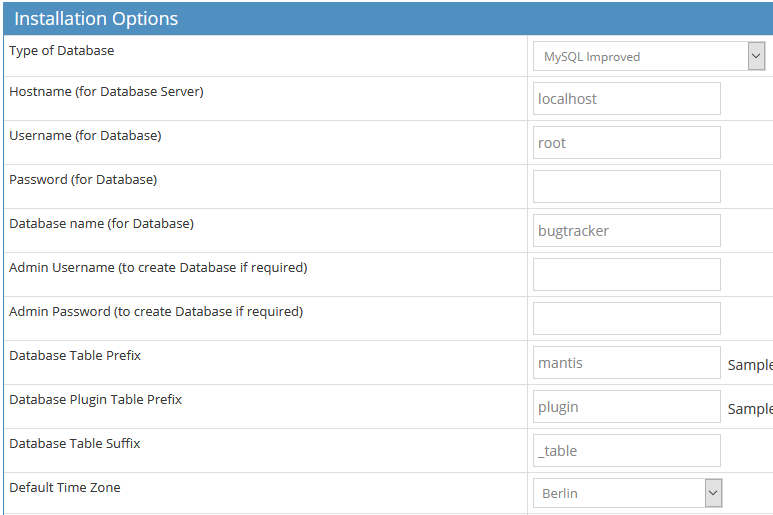Viewport: 773px width, 515px height.
Task: Click the Berlin time zone dropdown arrow
Action: pyautogui.click(x=713, y=493)
